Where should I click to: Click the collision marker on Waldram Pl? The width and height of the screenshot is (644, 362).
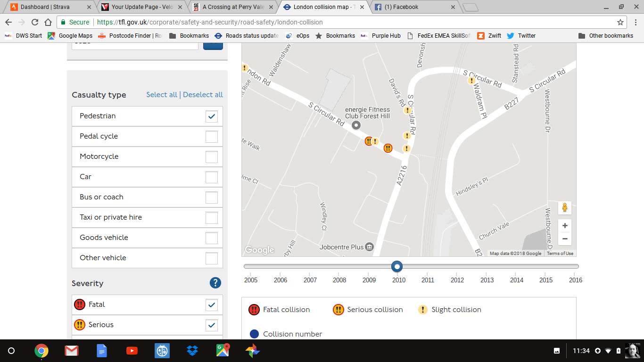click(471, 81)
